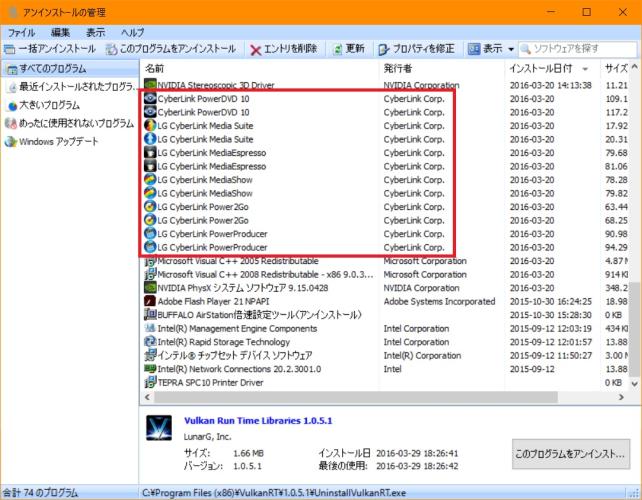
Task: Click LG CyberLink Power2Go icon sized 68.25
Action: pos(150,220)
